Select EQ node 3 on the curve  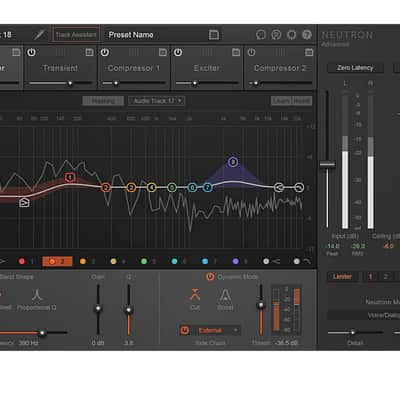tap(131, 188)
